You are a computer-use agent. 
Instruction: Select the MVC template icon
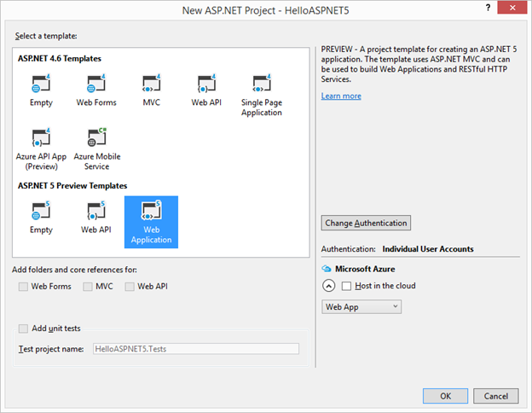pyautogui.click(x=151, y=84)
